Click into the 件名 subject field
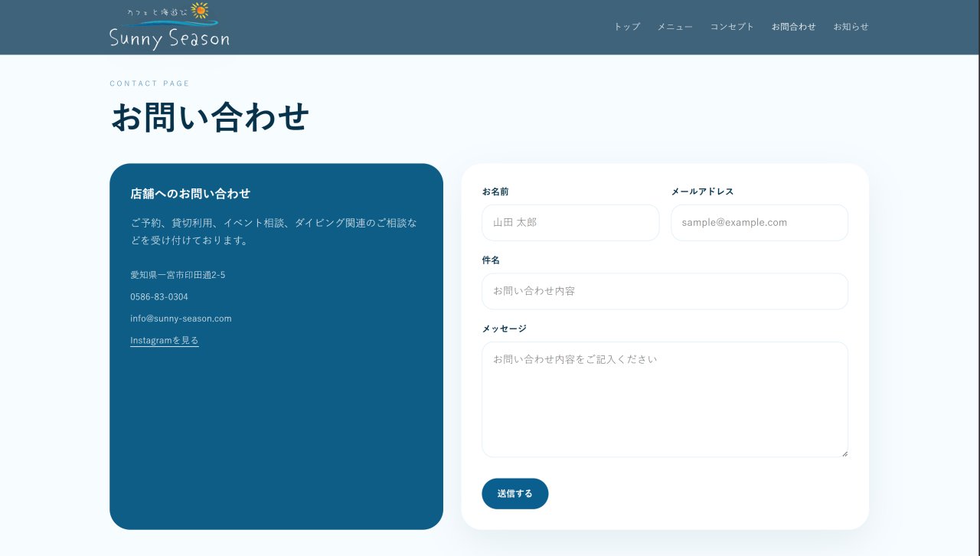Viewport: 980px width, 556px height. pos(665,292)
